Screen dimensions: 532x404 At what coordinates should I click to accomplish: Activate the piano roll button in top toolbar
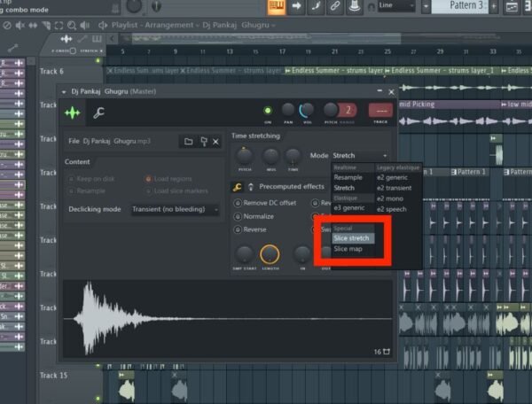pyautogui.click(x=276, y=6)
